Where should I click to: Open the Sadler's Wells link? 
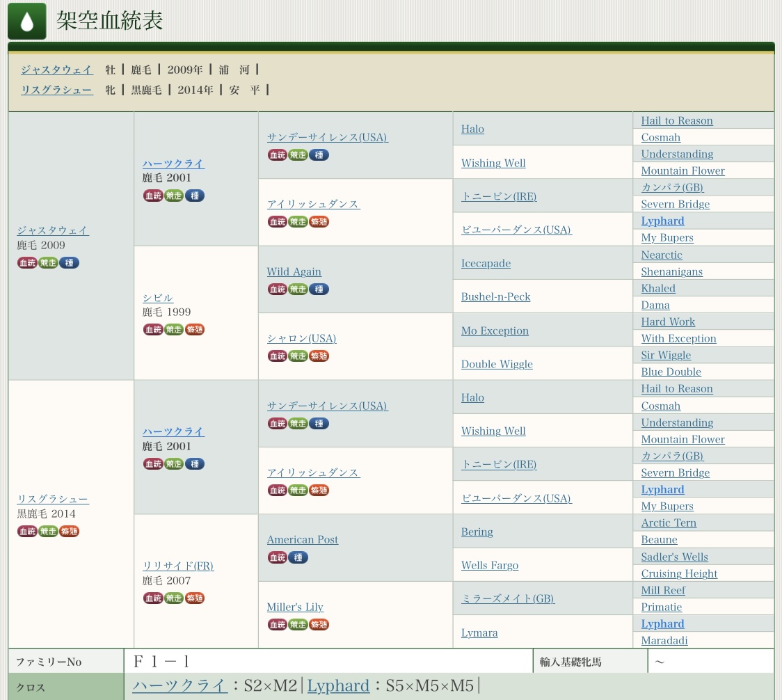click(674, 557)
